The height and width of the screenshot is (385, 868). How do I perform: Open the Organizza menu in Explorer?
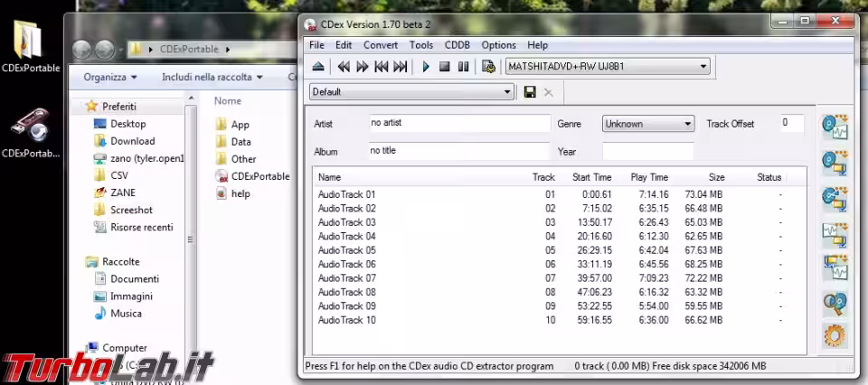point(110,78)
